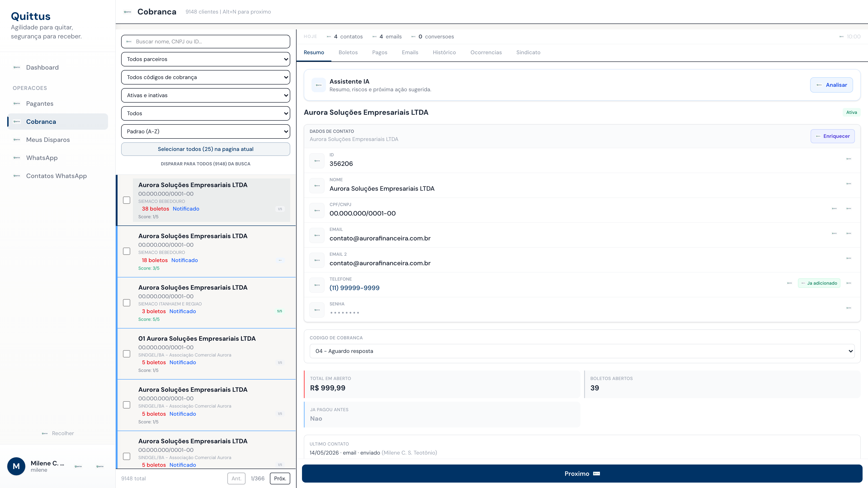Click the icon left of Ja adicionado badge
The height and width of the screenshot is (488, 868).
tap(790, 283)
